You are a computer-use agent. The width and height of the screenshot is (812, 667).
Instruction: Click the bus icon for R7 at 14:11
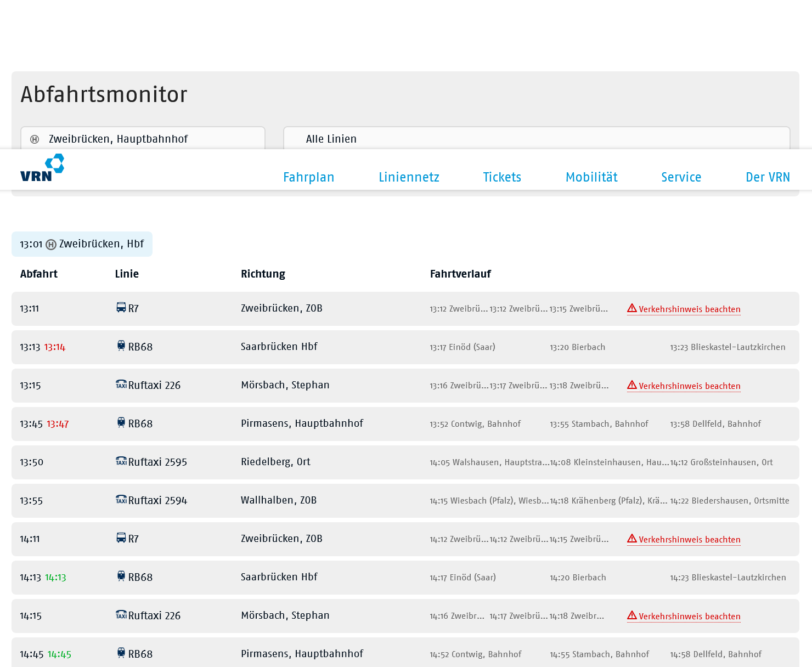click(x=121, y=538)
